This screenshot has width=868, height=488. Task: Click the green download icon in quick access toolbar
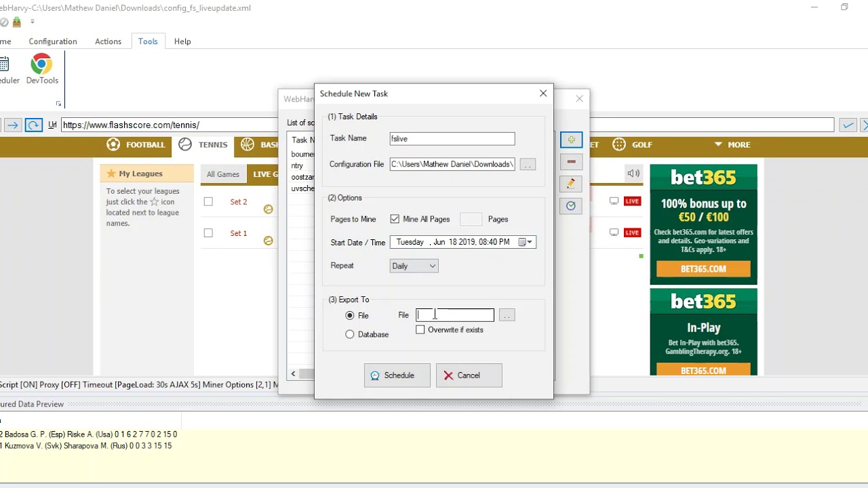pos(17,22)
